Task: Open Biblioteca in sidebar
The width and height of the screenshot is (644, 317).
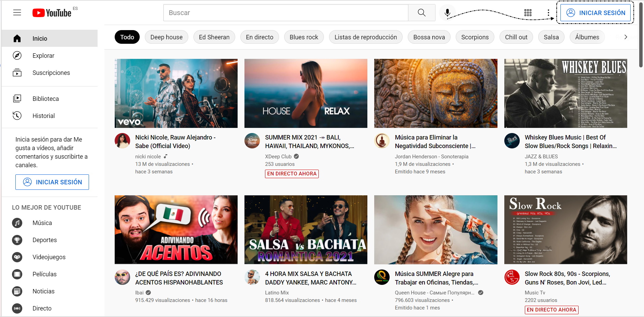Action: (x=50, y=98)
